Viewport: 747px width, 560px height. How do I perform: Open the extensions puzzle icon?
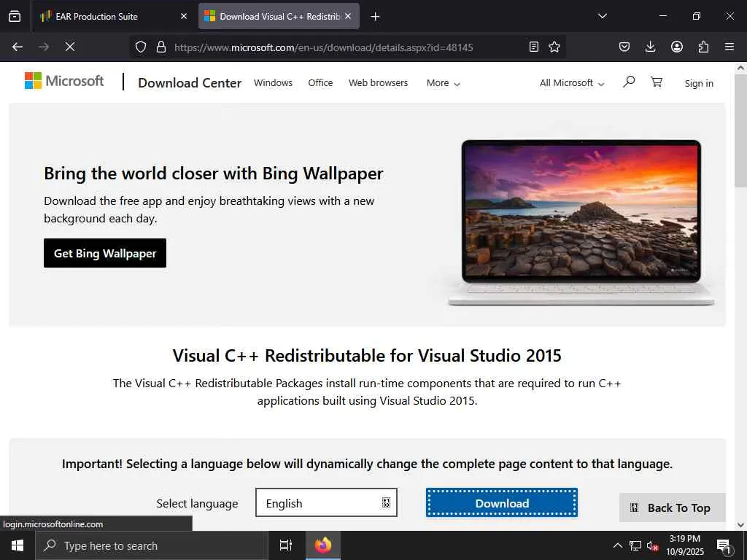[703, 47]
